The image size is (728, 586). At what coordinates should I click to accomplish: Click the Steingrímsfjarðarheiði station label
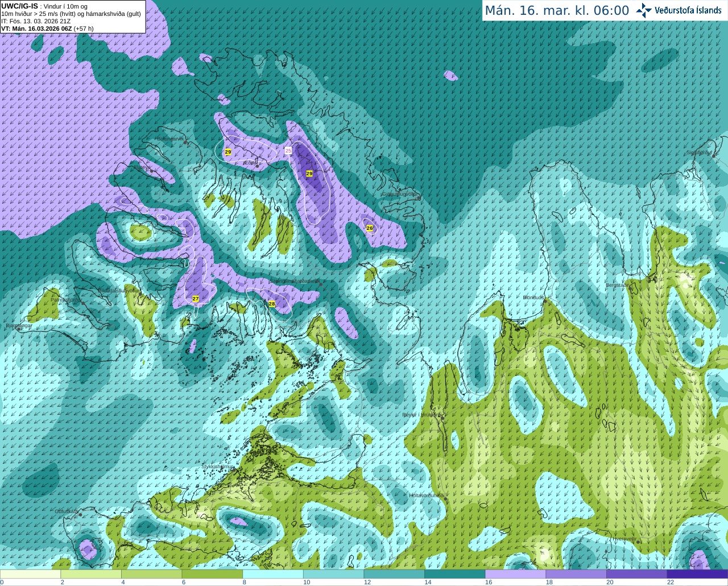[294, 281]
